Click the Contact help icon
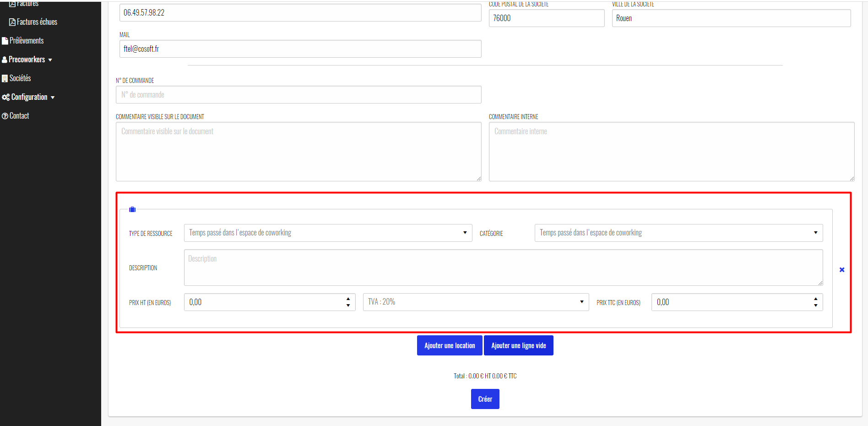Screen dimensions: 868x426 (x=5, y=116)
